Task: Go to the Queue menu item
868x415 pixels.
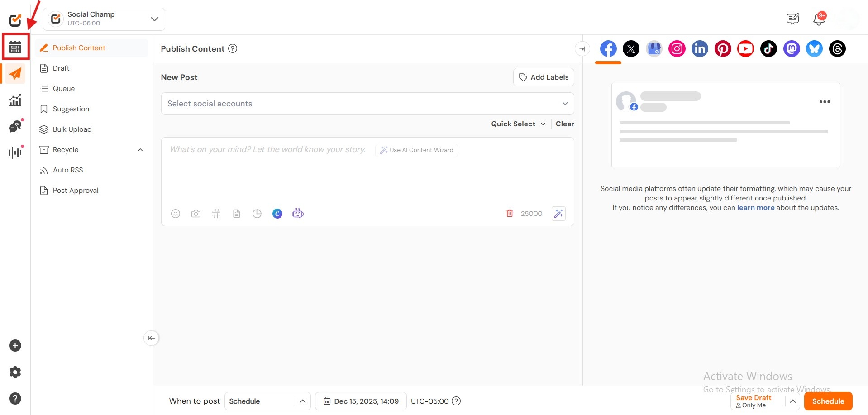Action: pyautogui.click(x=64, y=89)
